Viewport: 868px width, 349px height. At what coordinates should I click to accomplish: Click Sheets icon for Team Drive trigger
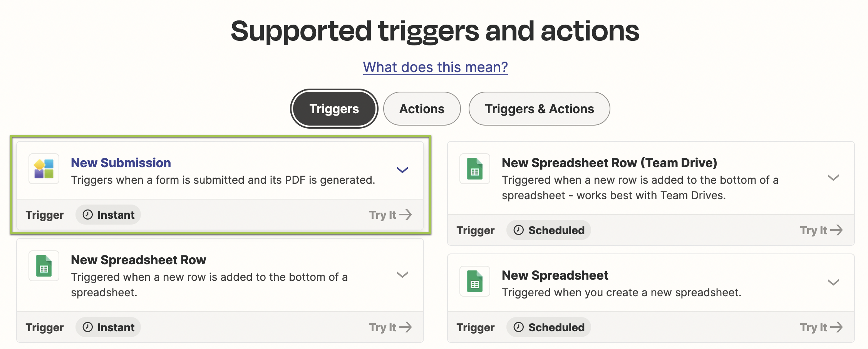click(475, 169)
